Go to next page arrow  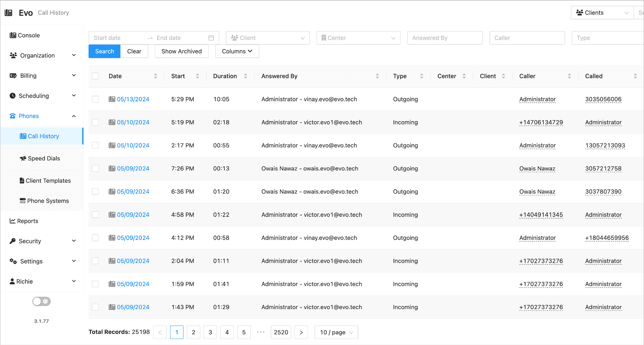[301, 332]
